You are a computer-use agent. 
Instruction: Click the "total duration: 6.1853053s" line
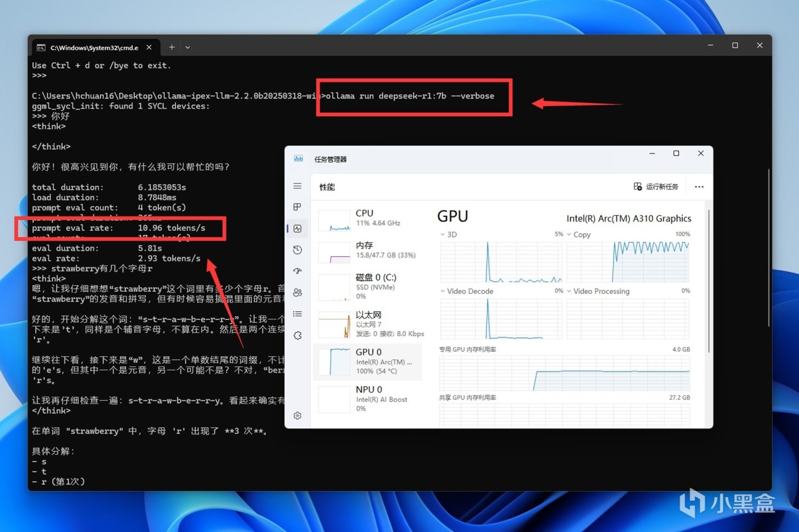pyautogui.click(x=109, y=187)
